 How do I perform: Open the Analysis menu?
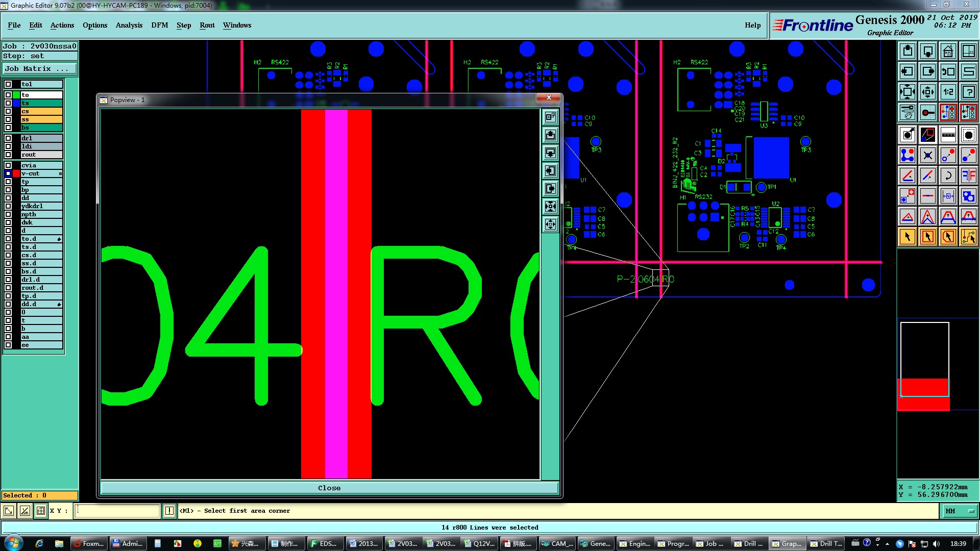coord(129,25)
